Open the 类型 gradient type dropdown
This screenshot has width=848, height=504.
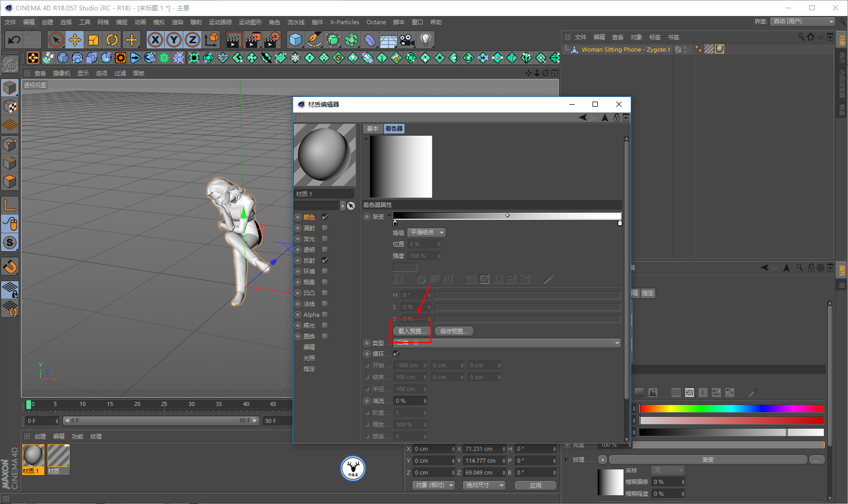tap(507, 343)
